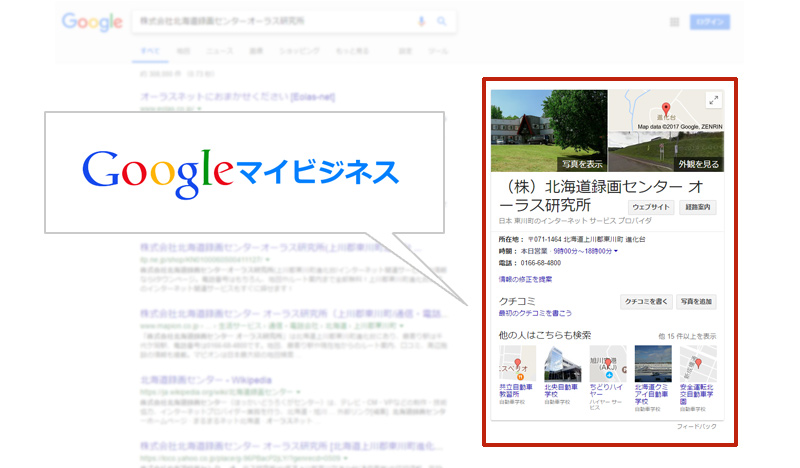This screenshot has width=800, height=468.
Task: Click the magnifier search icon in the search box
Action: pos(442,21)
